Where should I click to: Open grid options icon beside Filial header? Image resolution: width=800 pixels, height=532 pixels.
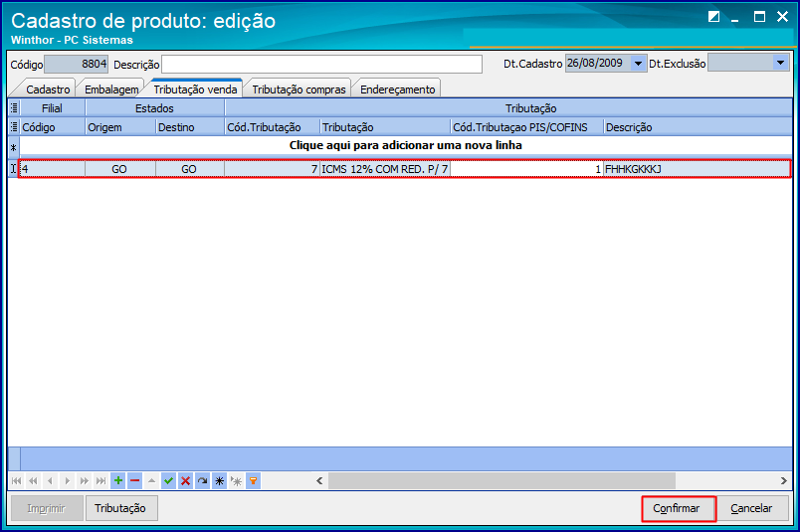14,108
